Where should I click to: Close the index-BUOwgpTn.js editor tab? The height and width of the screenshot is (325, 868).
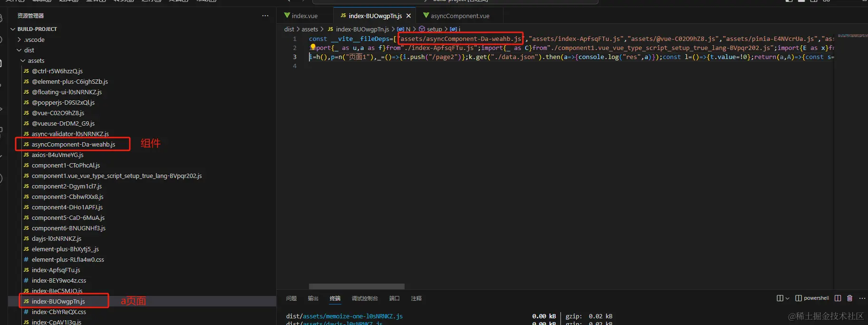click(x=408, y=16)
